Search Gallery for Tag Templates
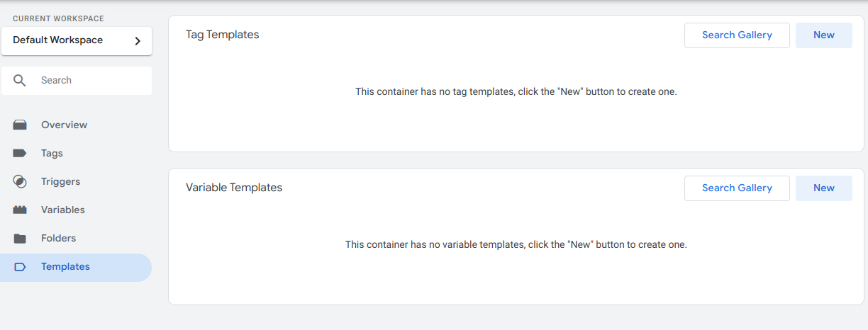This screenshot has width=868, height=330. tap(737, 35)
